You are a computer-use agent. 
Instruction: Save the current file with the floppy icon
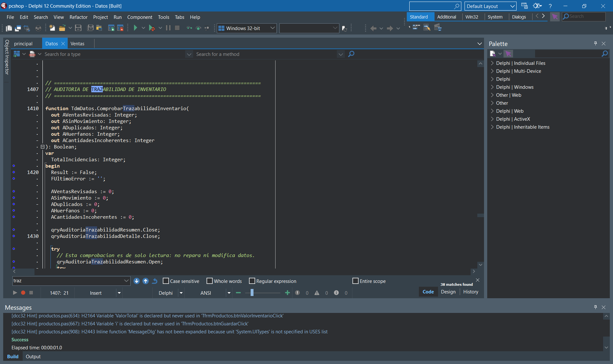(78, 28)
